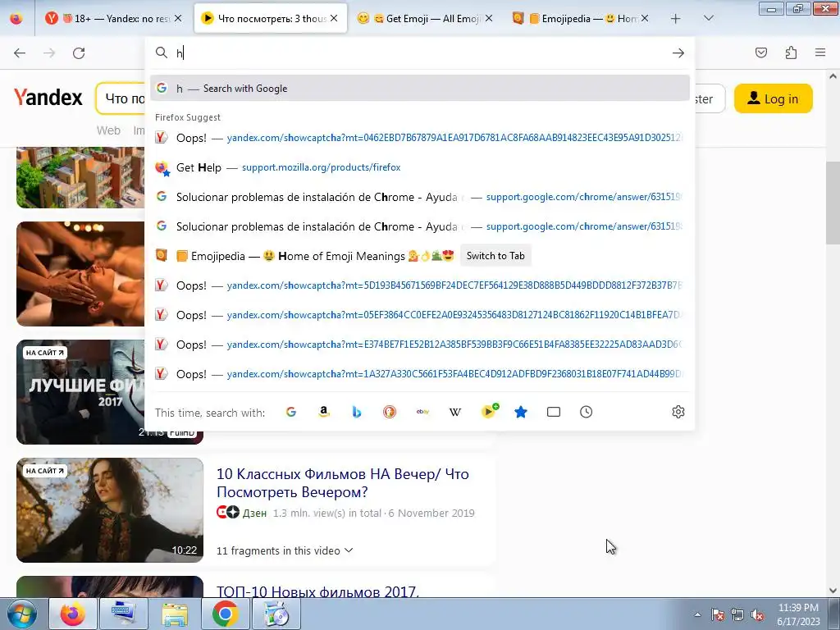Image resolution: width=840 pixels, height=630 pixels.
Task: Open the Save to Pocket icon
Action: pos(760,52)
